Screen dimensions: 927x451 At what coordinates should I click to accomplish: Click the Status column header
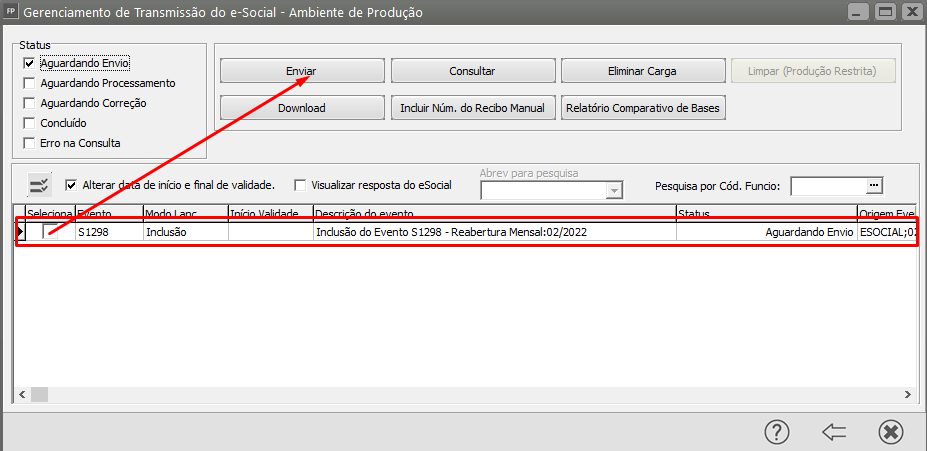pyautogui.click(x=766, y=213)
